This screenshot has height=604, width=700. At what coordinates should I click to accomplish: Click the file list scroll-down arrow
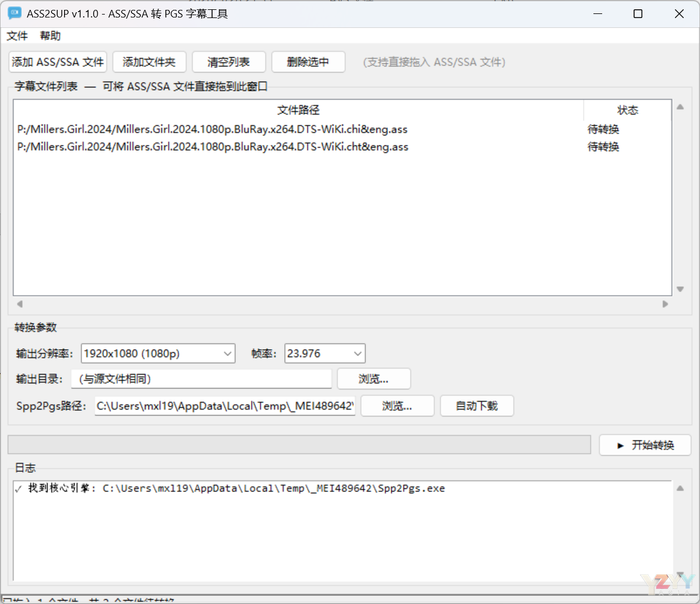[x=680, y=289]
